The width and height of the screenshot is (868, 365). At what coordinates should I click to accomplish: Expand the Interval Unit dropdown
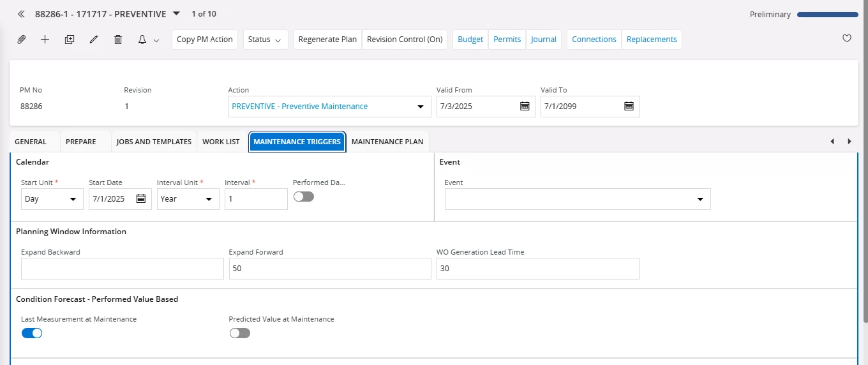pos(208,199)
